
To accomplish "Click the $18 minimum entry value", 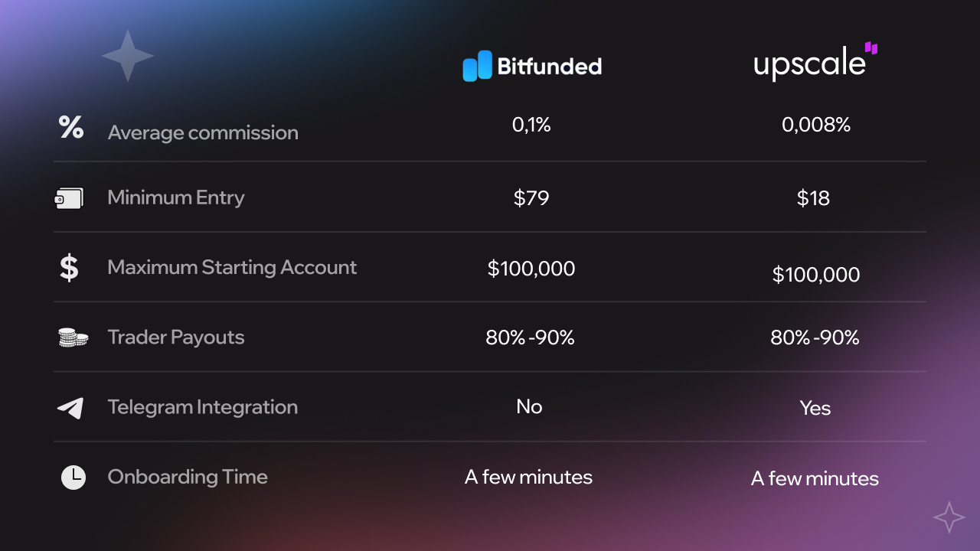I will 813,199.
